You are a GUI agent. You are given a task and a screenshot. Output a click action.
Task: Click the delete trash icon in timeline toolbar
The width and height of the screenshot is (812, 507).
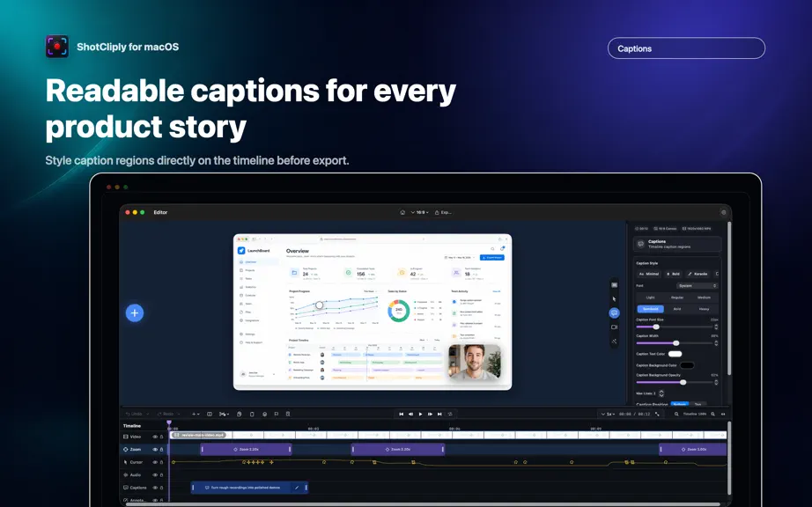pos(288,414)
